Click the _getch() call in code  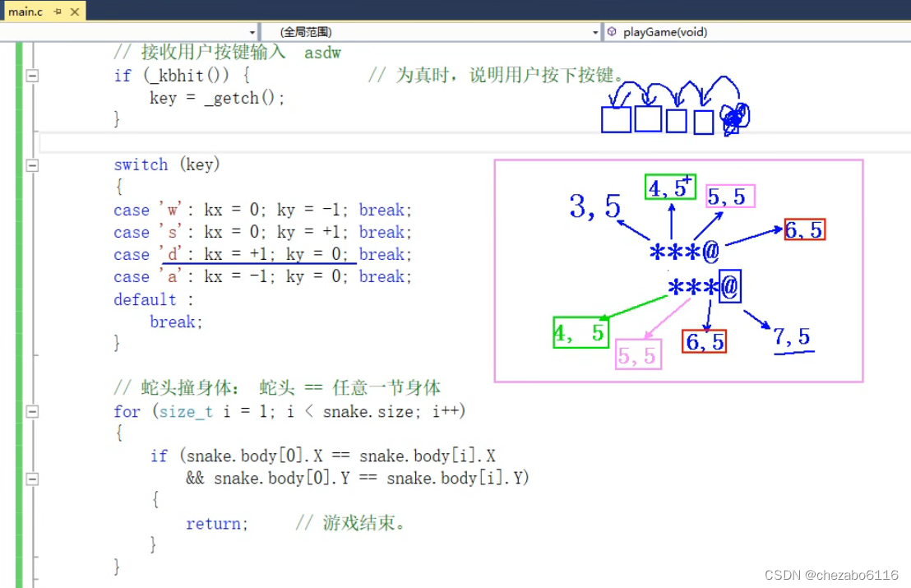tap(243, 98)
